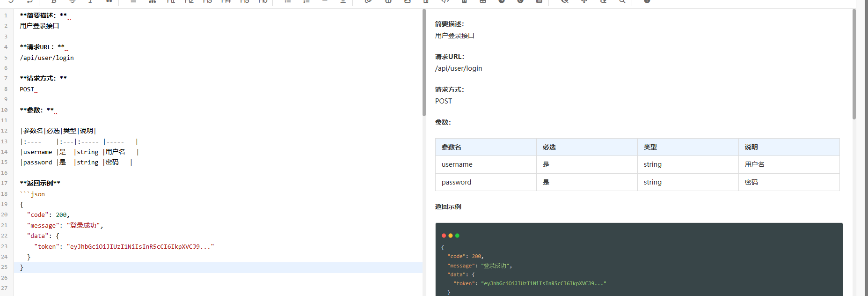Viewport: 868px width, 296px height.
Task: Click the ```json line in the editor
Action: pyautogui.click(x=32, y=194)
